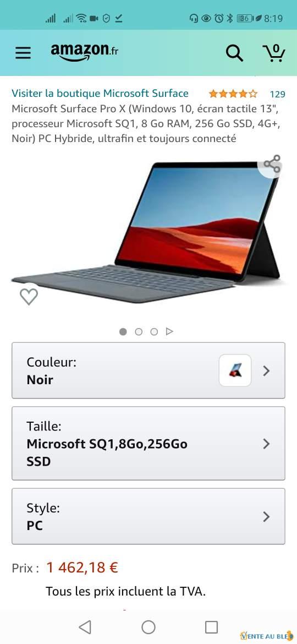Select the second image carousel dot

coord(139,331)
